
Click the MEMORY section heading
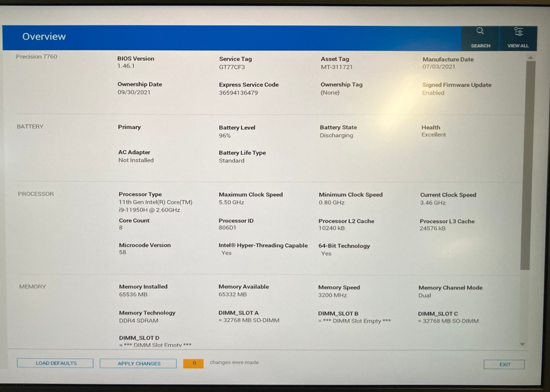click(x=32, y=286)
